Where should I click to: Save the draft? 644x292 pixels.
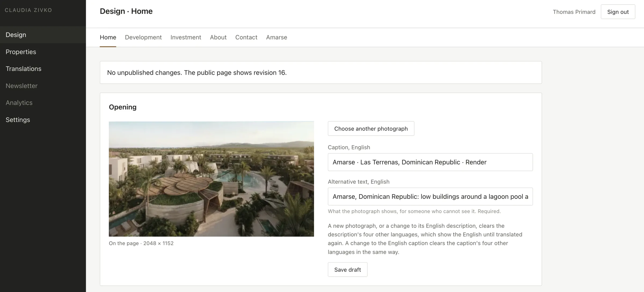pyautogui.click(x=347, y=269)
